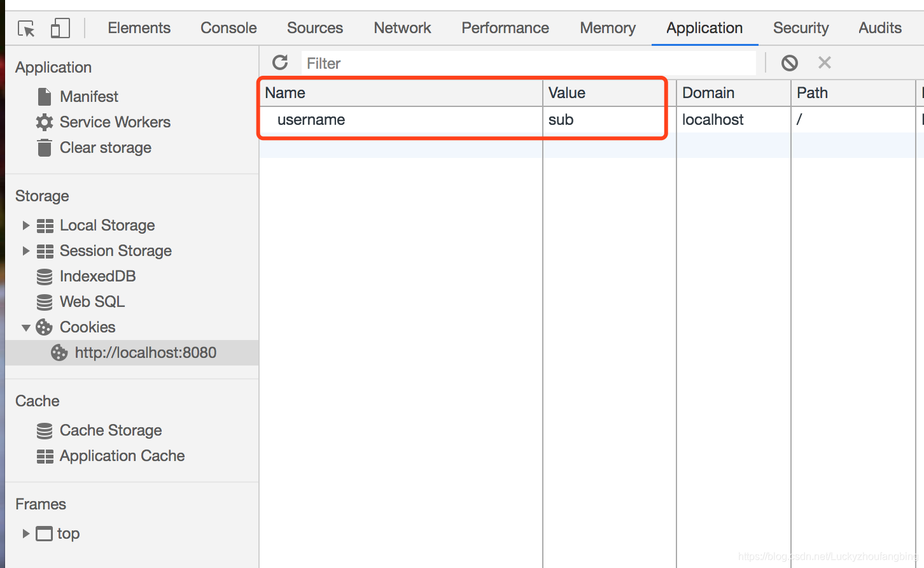Viewport: 924px width, 568px height.
Task: Expand the Local Storage tree node
Action: [26, 225]
